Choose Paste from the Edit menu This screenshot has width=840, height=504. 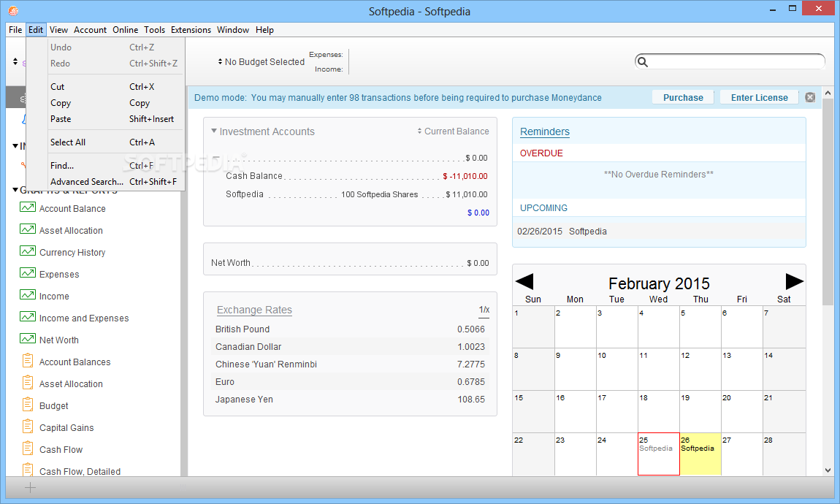105,119
